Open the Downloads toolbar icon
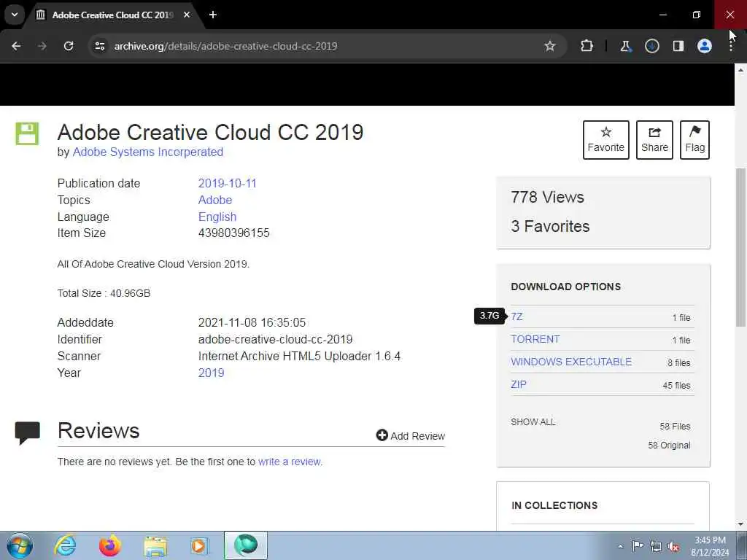 point(651,46)
